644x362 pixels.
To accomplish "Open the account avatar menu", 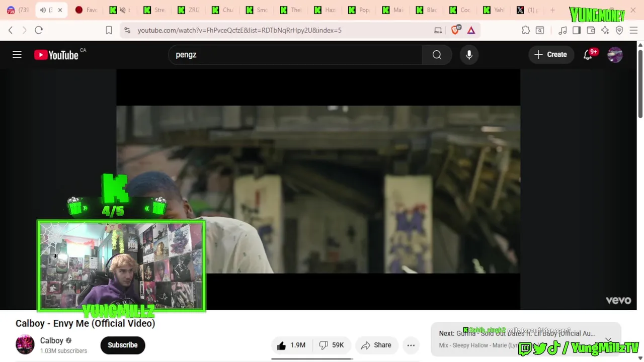I will click(x=615, y=55).
